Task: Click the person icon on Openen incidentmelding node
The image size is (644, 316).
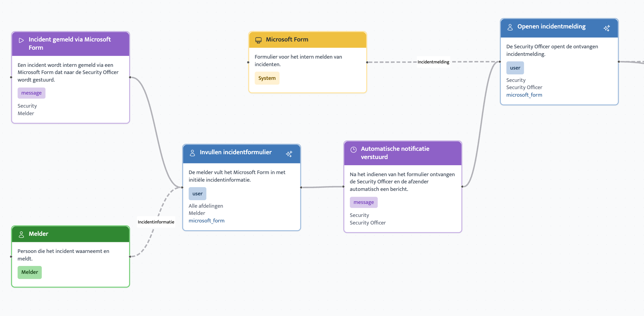Action: [510, 27]
